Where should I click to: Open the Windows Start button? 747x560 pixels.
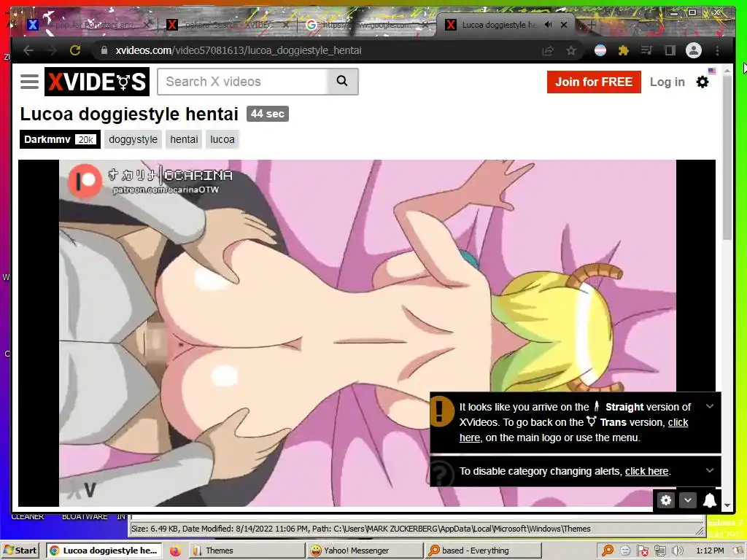20,551
